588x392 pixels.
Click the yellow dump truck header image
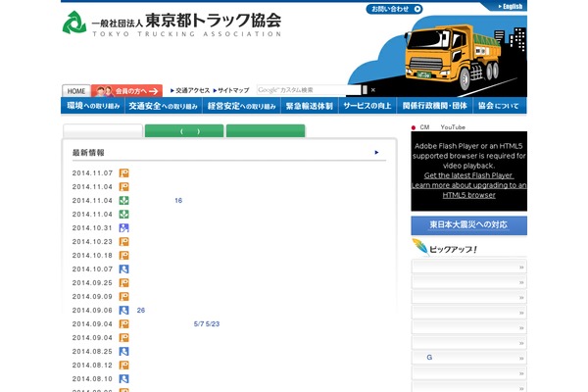pos(454,56)
